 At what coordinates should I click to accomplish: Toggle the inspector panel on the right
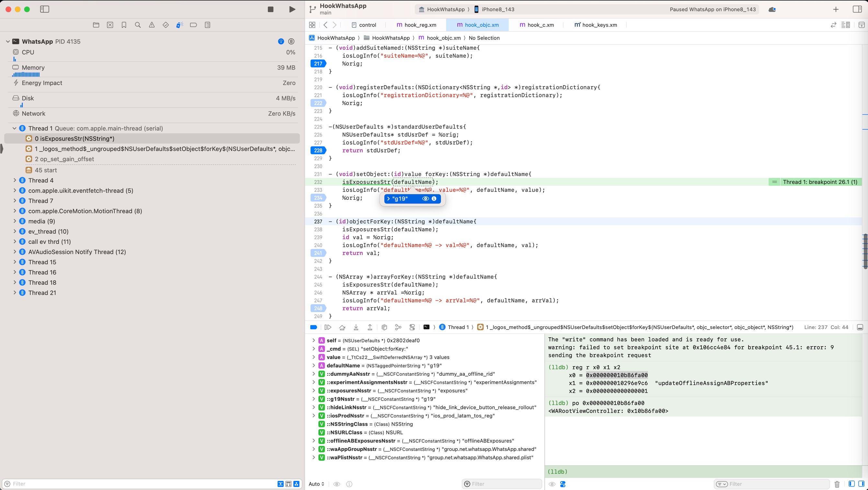coord(857,9)
